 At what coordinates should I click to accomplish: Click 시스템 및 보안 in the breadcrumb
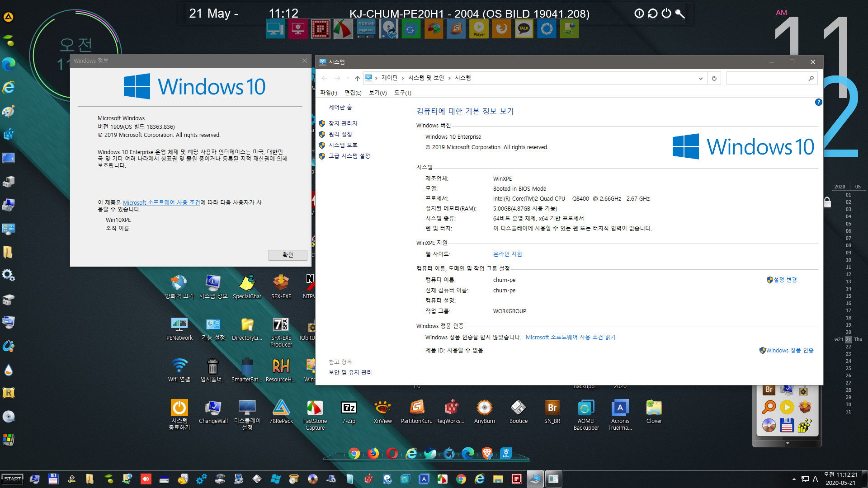click(x=426, y=78)
